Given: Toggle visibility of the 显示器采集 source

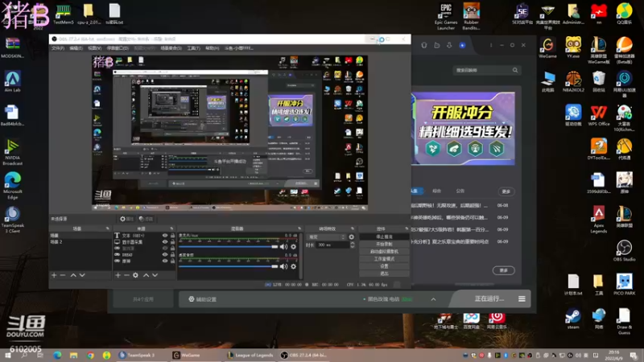Looking at the screenshot, I should click(x=165, y=242).
